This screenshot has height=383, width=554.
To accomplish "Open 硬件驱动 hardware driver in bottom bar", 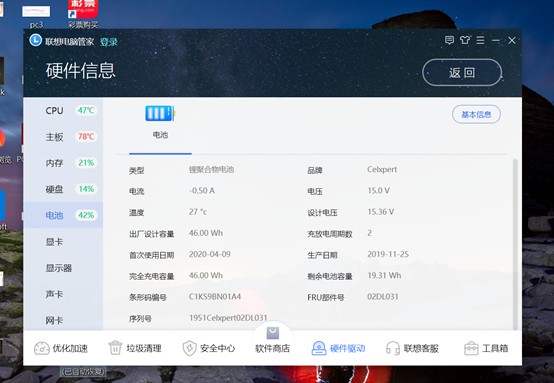I will click(338, 348).
